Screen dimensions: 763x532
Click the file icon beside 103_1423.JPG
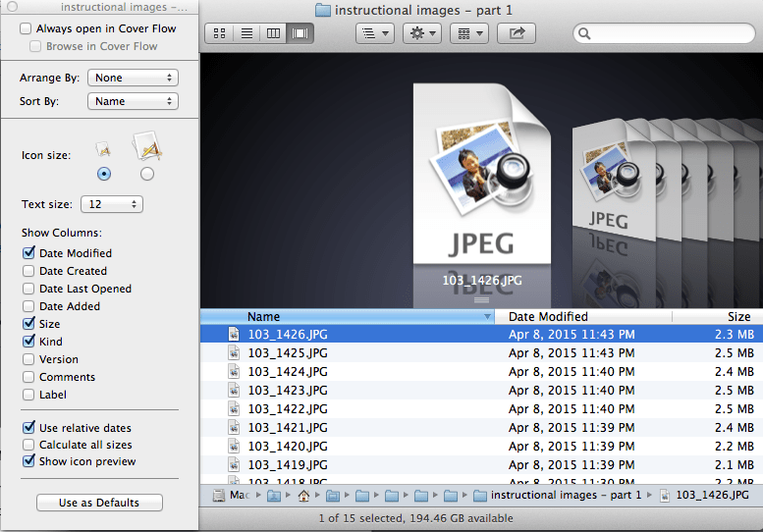(x=234, y=391)
